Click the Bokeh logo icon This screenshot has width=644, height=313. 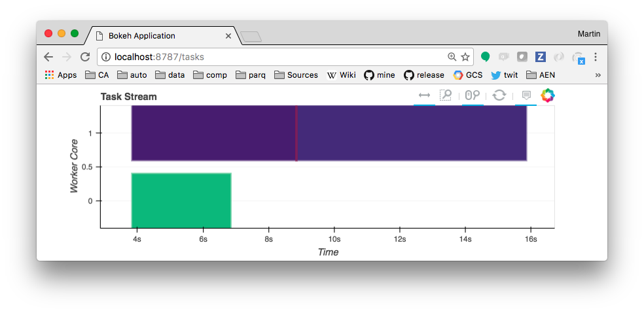coord(547,95)
